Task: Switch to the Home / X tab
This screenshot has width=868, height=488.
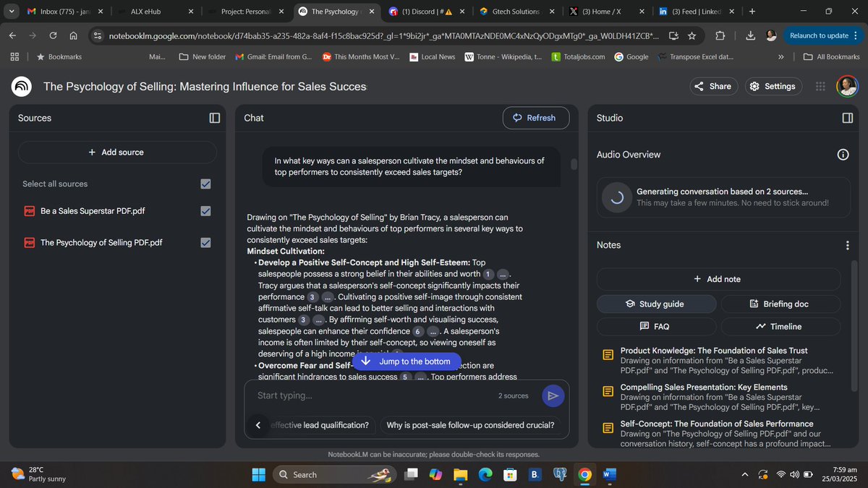Action: (x=606, y=12)
